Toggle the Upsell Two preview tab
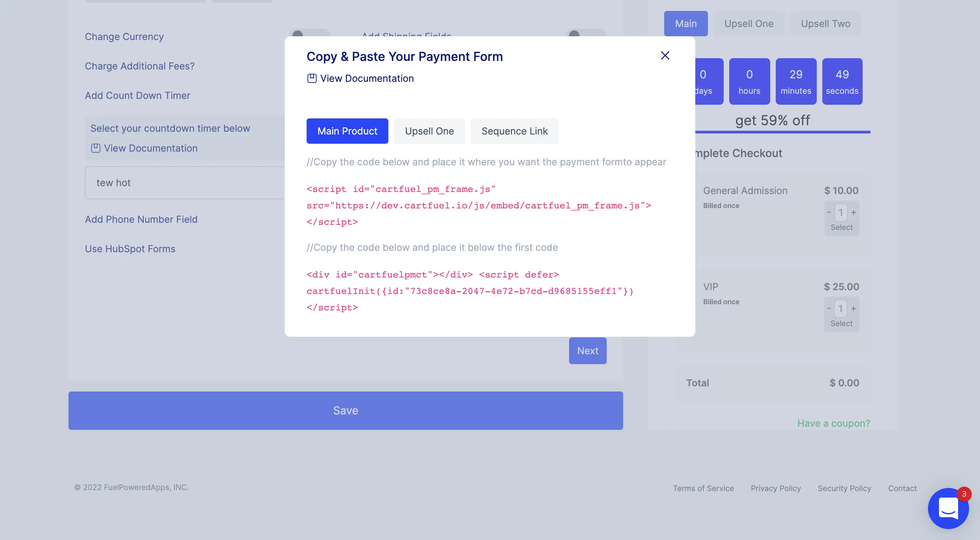Screen dimensions: 980x540 pos(826,23)
